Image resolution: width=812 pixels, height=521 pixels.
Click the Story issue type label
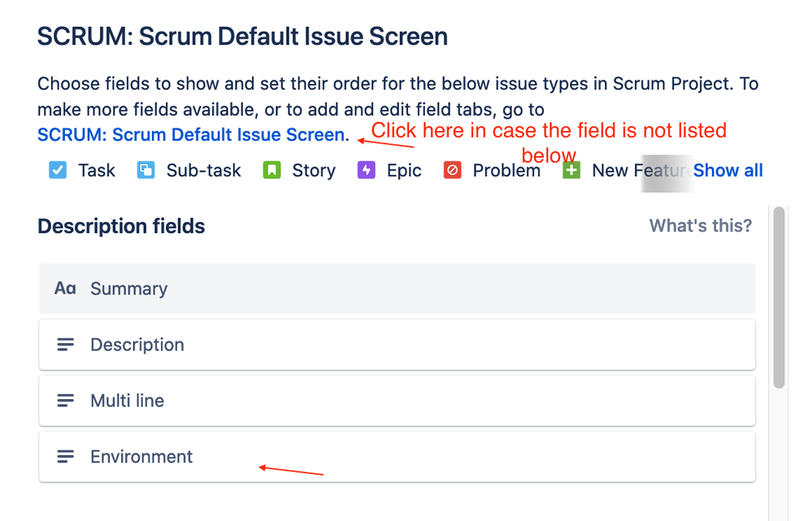coord(314,171)
